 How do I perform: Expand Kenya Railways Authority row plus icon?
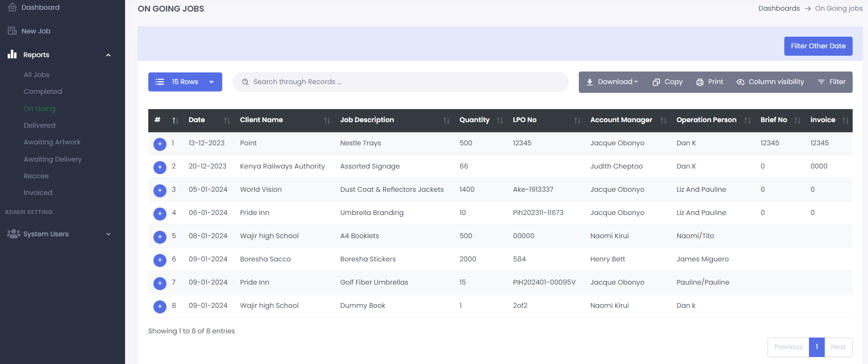pyautogui.click(x=160, y=167)
